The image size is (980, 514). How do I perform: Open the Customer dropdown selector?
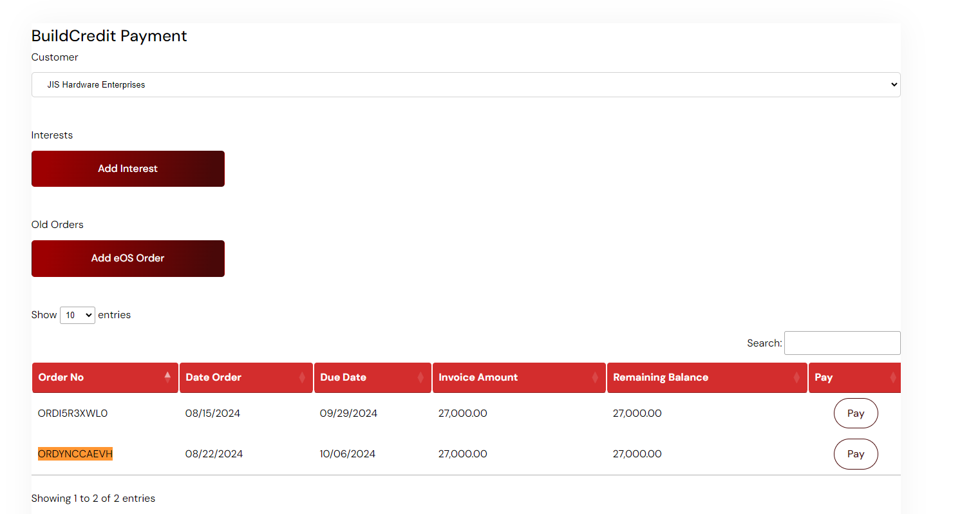pyautogui.click(x=465, y=84)
